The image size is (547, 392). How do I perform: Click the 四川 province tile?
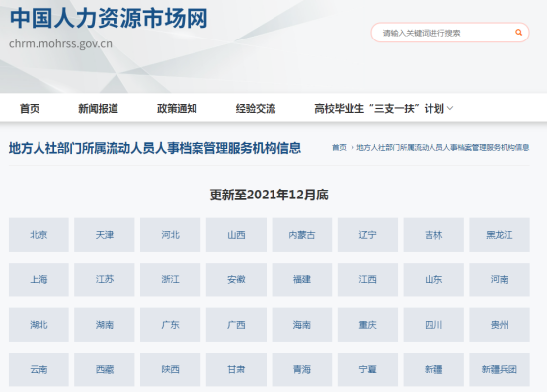click(x=433, y=325)
